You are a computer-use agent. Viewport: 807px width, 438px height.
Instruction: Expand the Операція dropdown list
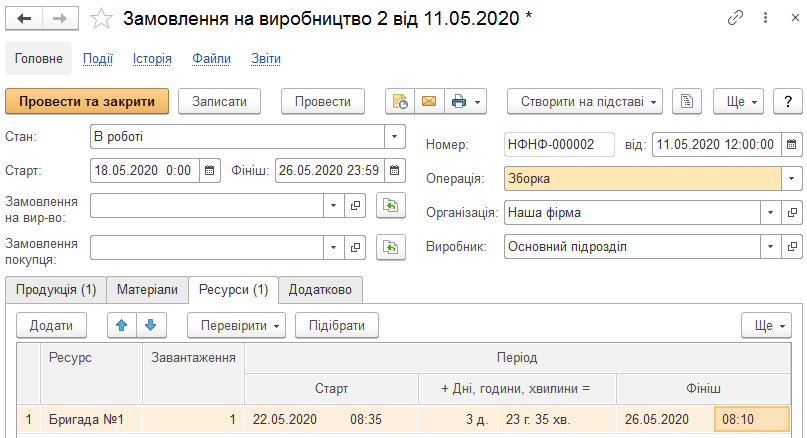click(x=792, y=179)
